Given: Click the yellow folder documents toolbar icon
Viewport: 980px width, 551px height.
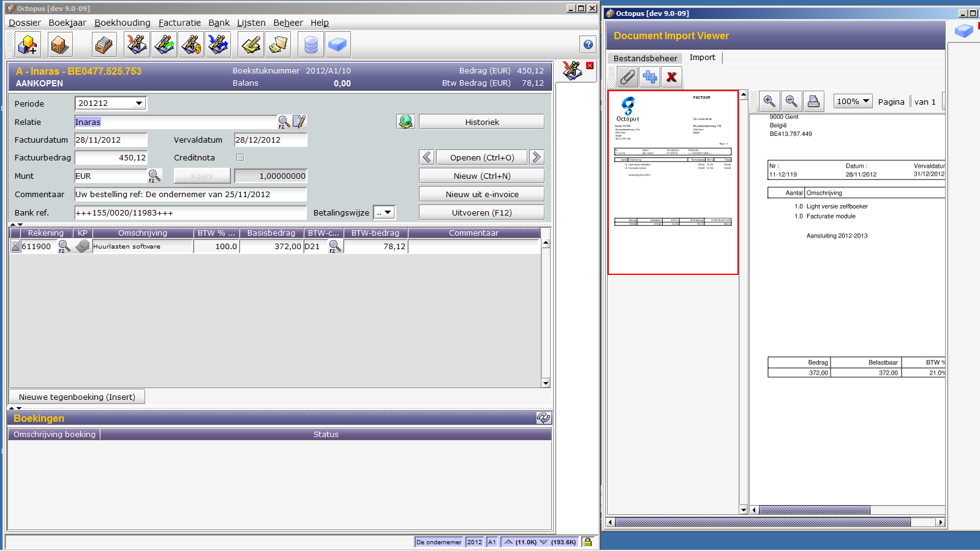Looking at the screenshot, I should pos(278,45).
